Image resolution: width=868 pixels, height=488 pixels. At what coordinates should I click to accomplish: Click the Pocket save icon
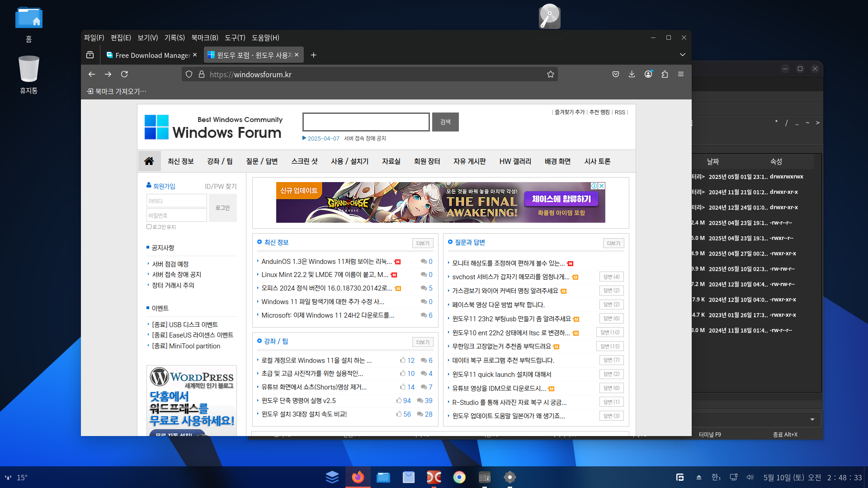(x=615, y=74)
